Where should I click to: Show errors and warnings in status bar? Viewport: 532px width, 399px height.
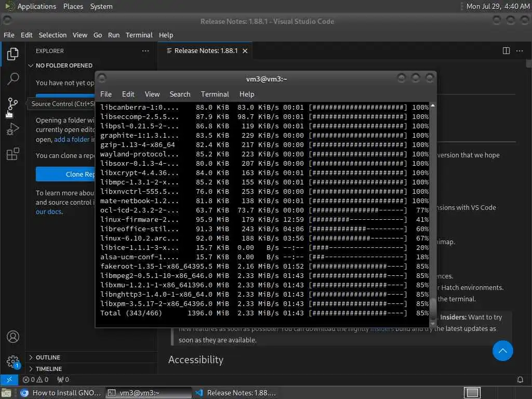[x=36, y=379]
